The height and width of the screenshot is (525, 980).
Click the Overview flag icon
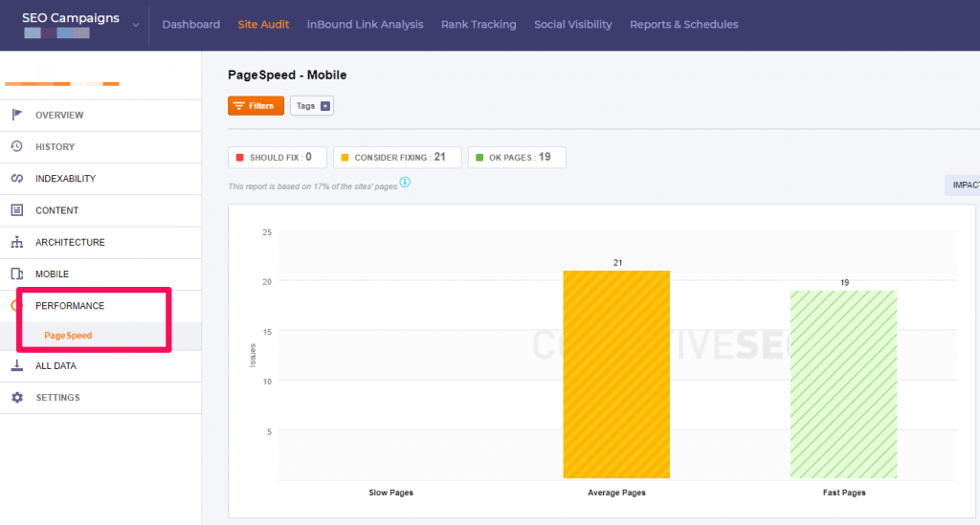(x=17, y=114)
